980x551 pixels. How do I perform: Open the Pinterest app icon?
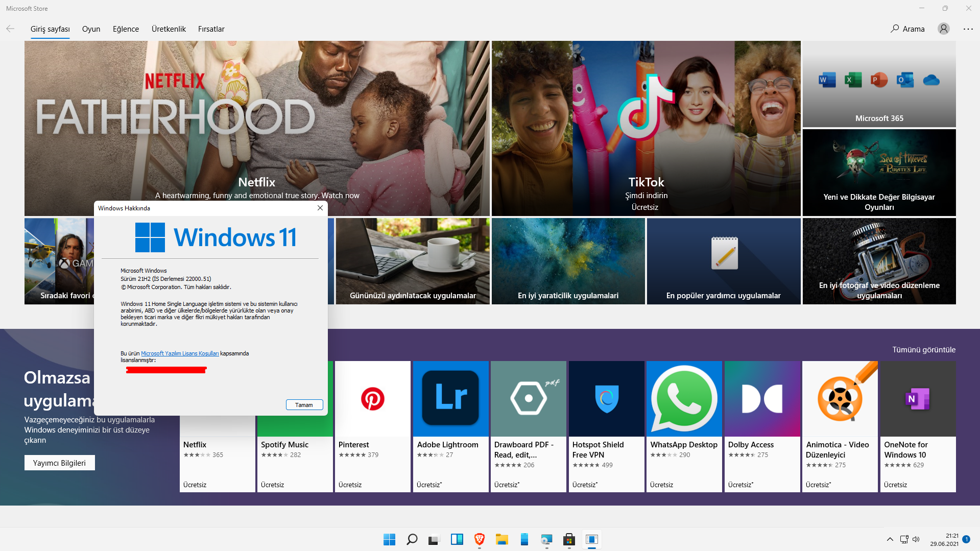(373, 399)
